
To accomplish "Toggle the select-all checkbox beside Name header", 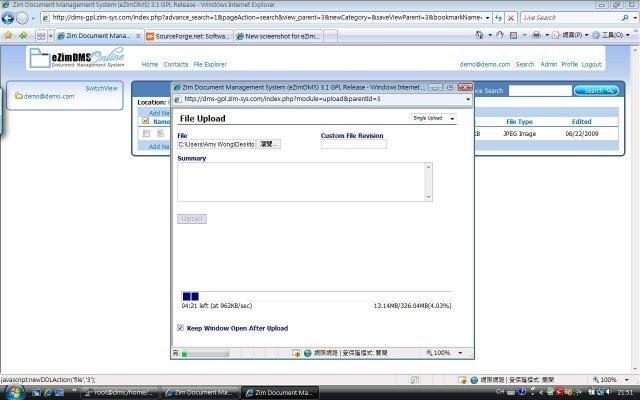I will click(145, 121).
